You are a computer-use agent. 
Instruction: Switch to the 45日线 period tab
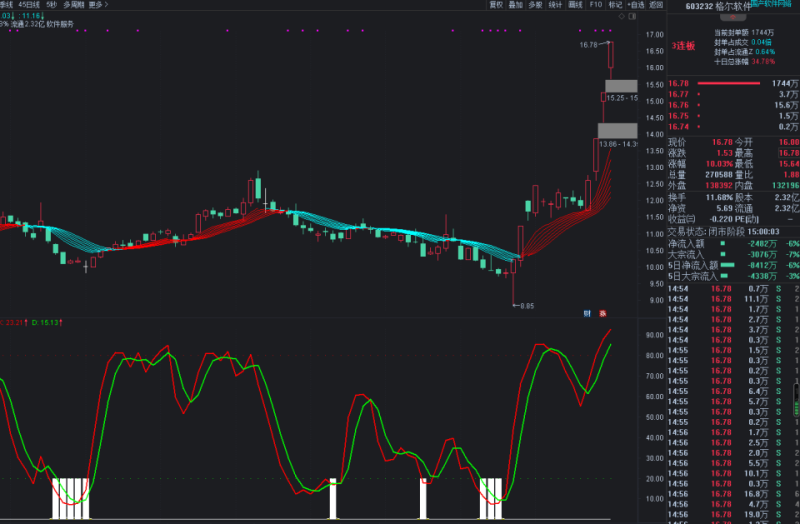(x=28, y=5)
